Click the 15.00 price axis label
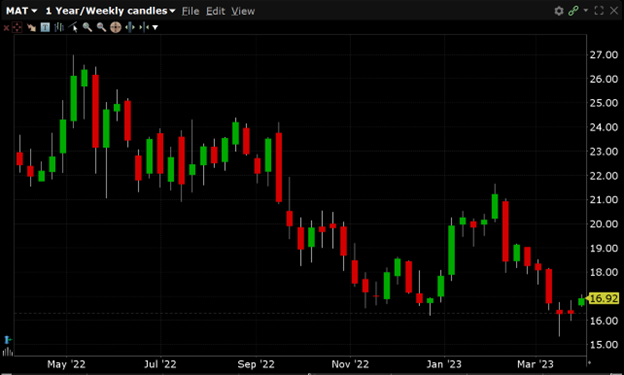This screenshot has width=624, height=375. [604, 345]
